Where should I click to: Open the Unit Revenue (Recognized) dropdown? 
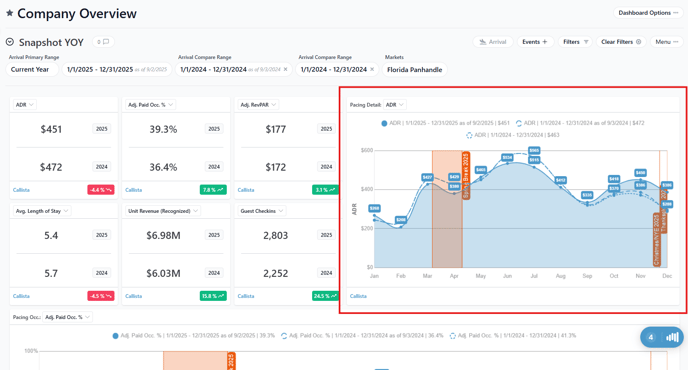tap(163, 211)
